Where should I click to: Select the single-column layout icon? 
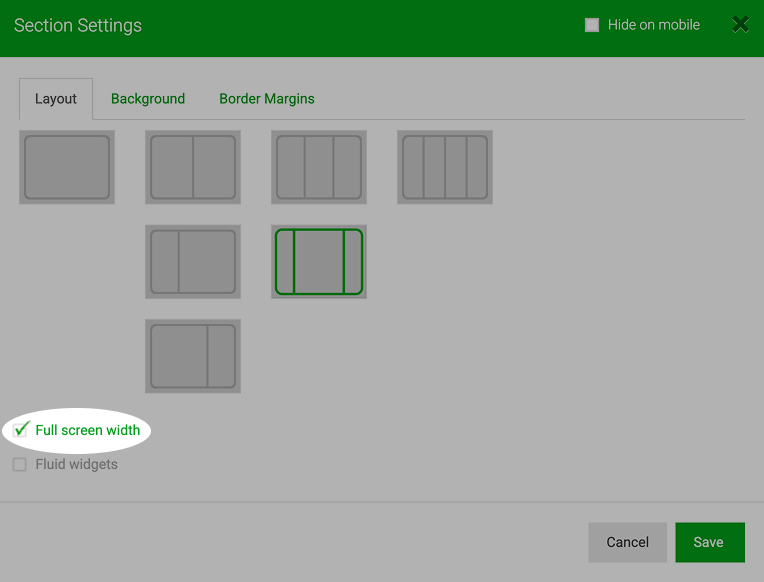click(67, 167)
